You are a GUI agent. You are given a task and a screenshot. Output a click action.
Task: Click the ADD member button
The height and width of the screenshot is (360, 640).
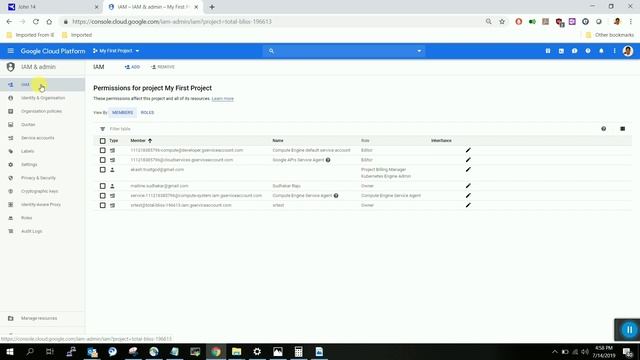132,67
